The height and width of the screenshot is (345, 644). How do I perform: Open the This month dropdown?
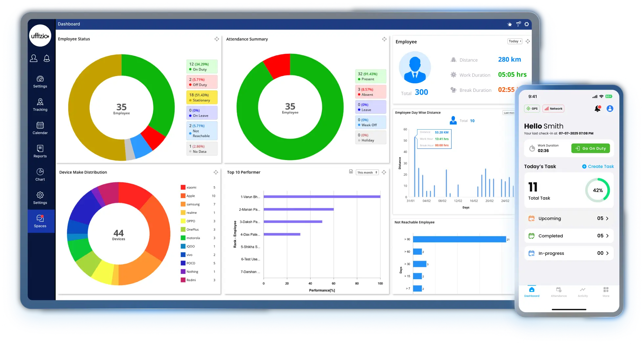367,172
